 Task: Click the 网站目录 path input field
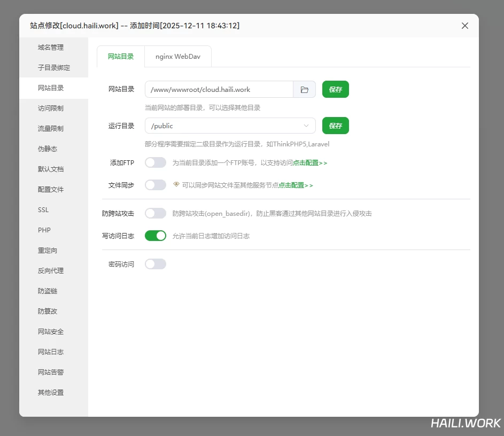tap(219, 90)
